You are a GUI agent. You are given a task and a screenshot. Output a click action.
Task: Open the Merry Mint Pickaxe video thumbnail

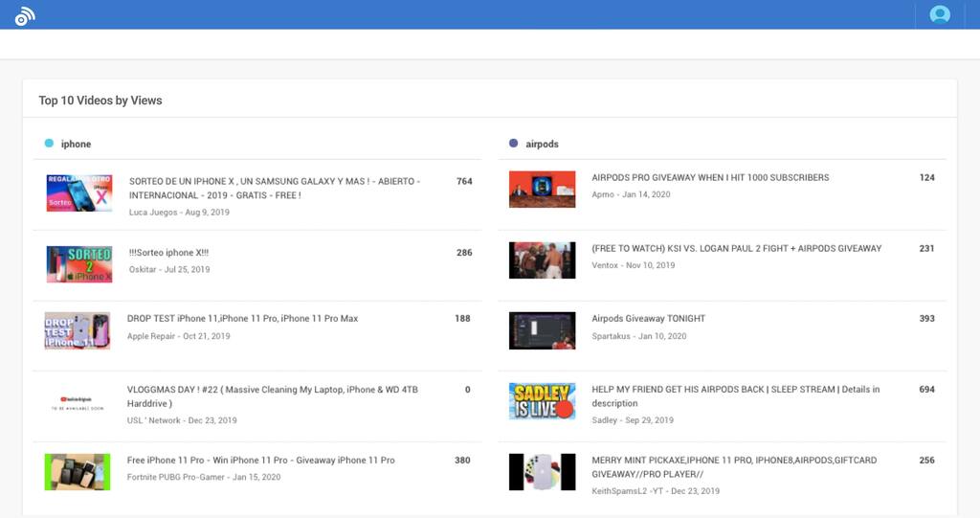click(x=542, y=472)
